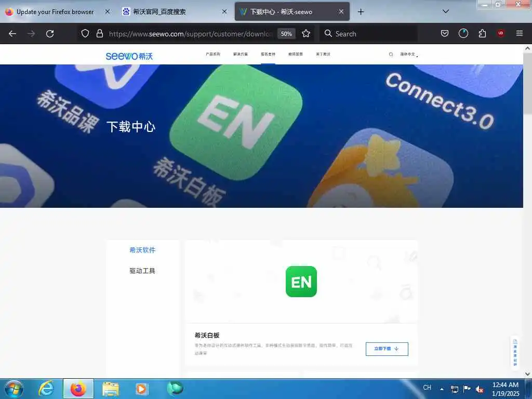Open the CH input language indicator
This screenshot has height=399, width=532.
pos(427,388)
